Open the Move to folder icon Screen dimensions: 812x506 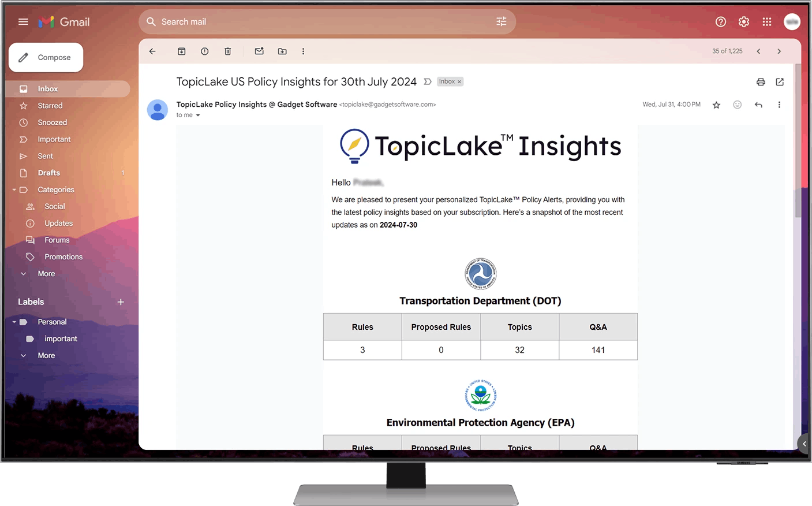tap(282, 51)
